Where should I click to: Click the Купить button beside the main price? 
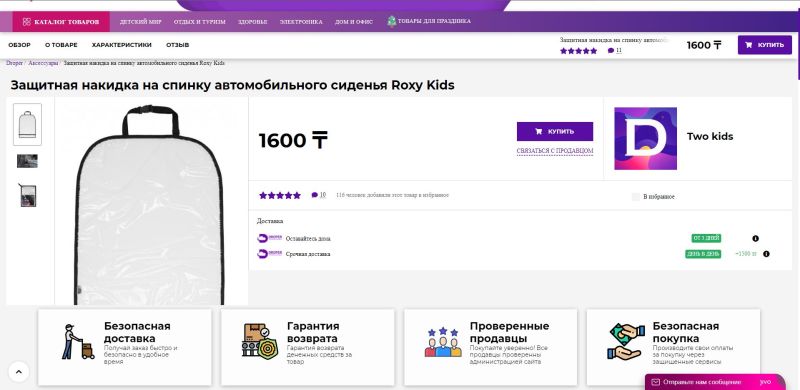555,131
